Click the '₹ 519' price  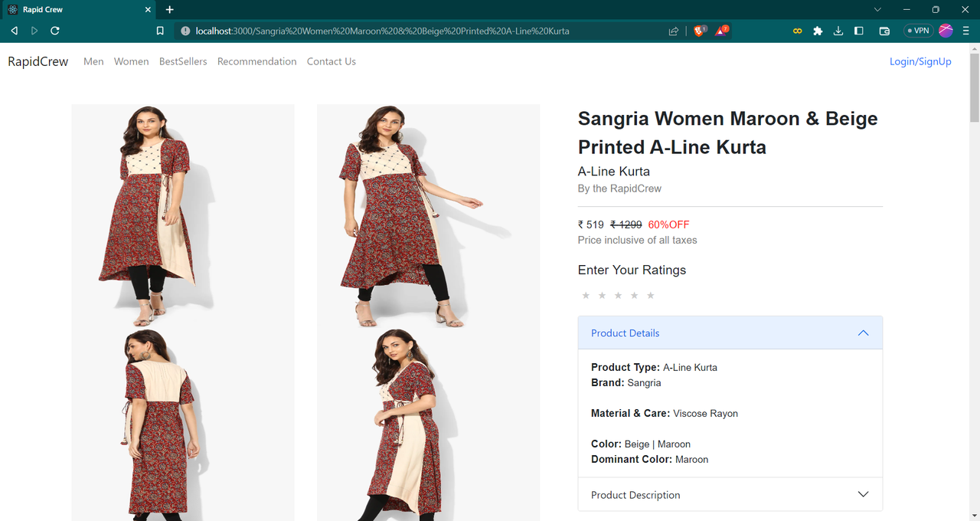591,224
